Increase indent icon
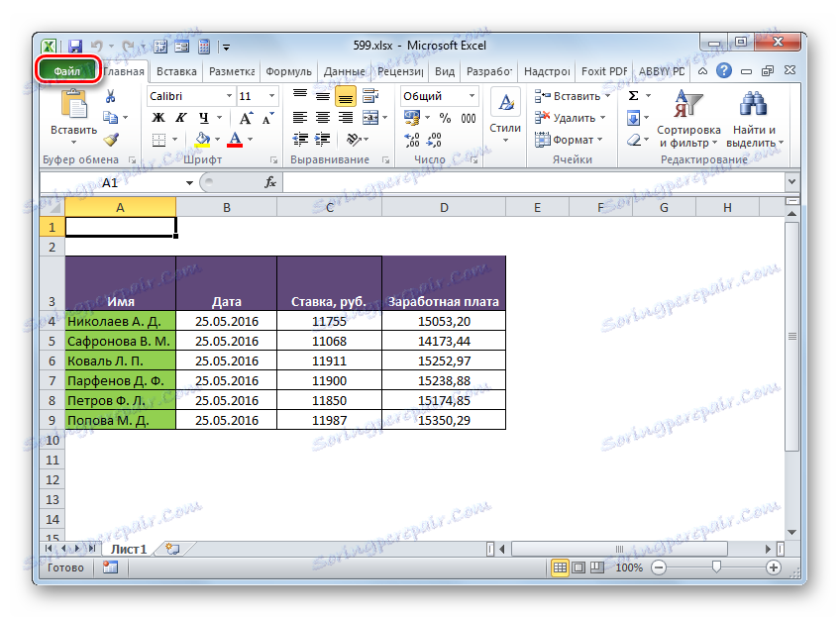The height and width of the screenshot is (618, 840). (x=323, y=140)
